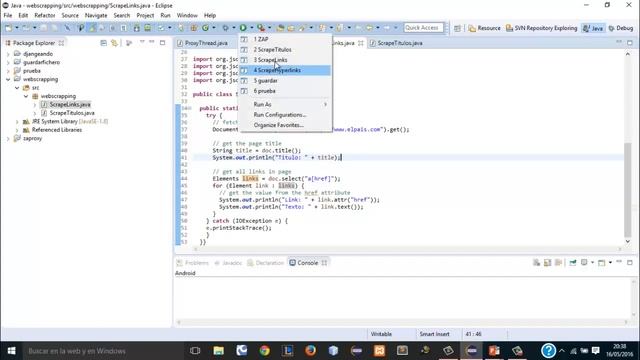
Task: Open the Run As submenu
Action: [285, 104]
